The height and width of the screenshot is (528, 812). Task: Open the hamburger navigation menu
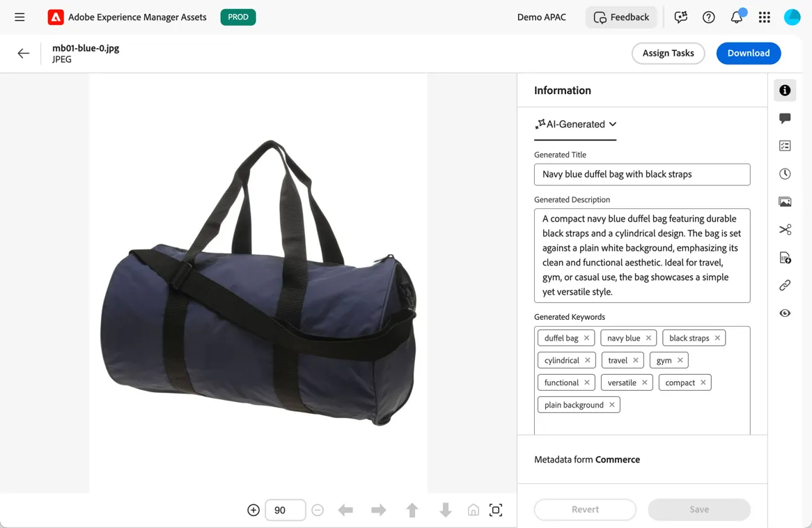(19, 17)
